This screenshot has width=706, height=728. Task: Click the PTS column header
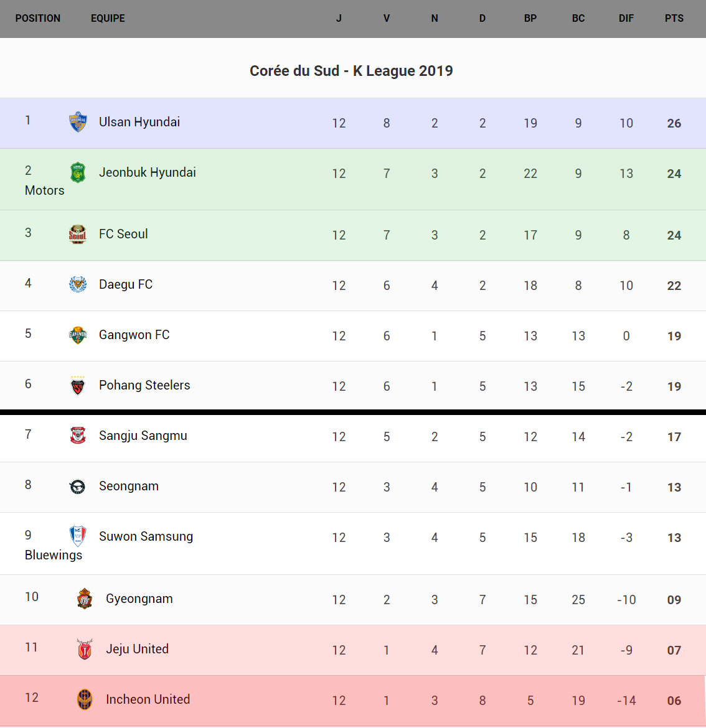(x=674, y=19)
